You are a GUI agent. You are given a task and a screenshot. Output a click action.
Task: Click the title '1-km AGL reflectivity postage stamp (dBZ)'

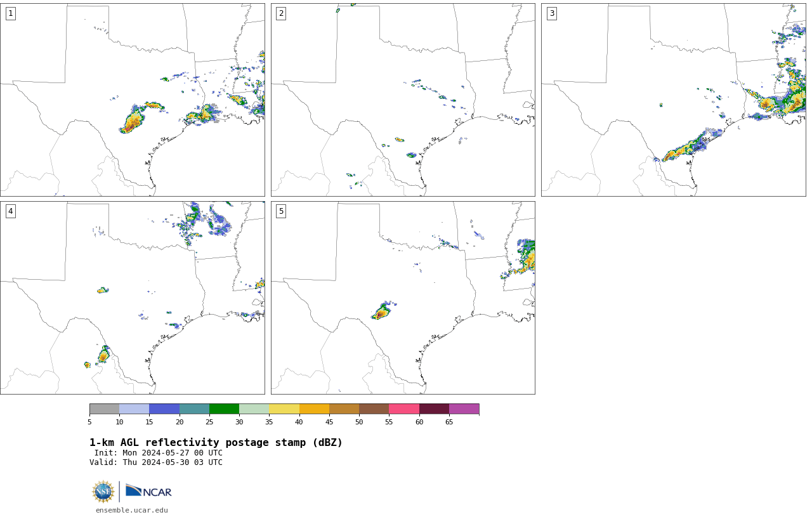point(216,443)
